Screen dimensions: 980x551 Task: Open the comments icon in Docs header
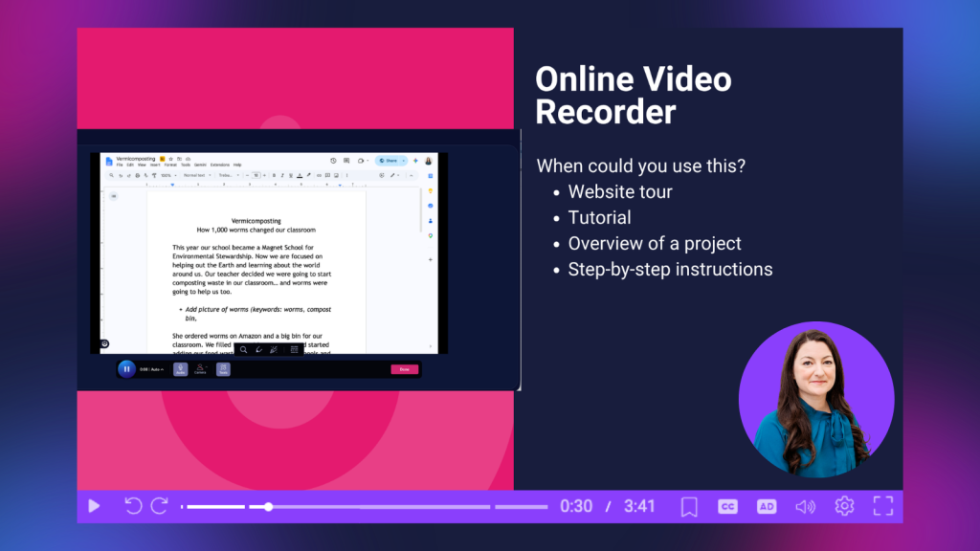pos(346,161)
